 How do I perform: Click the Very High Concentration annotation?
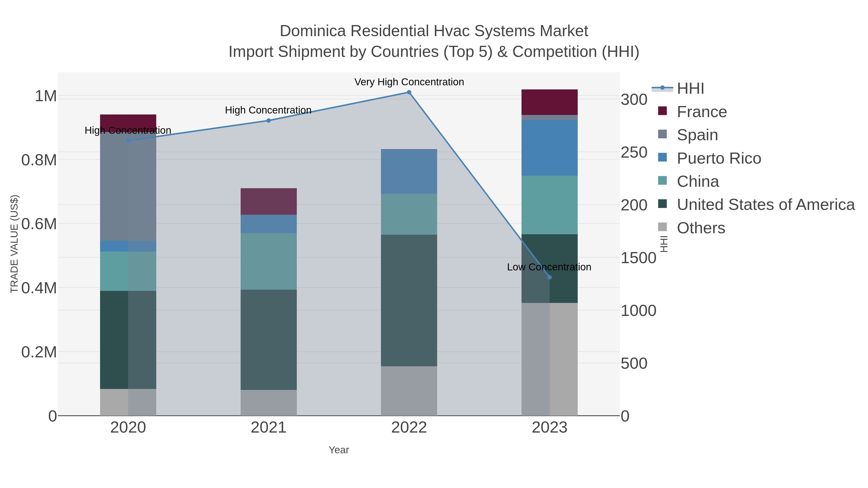(x=409, y=82)
